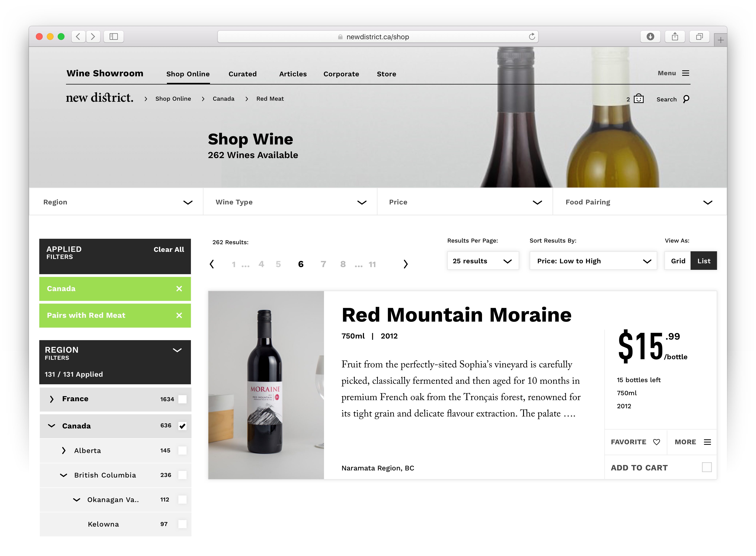Expand the Alberta region tree item
Viewport: 756px width, 556px height.
pyautogui.click(x=64, y=451)
